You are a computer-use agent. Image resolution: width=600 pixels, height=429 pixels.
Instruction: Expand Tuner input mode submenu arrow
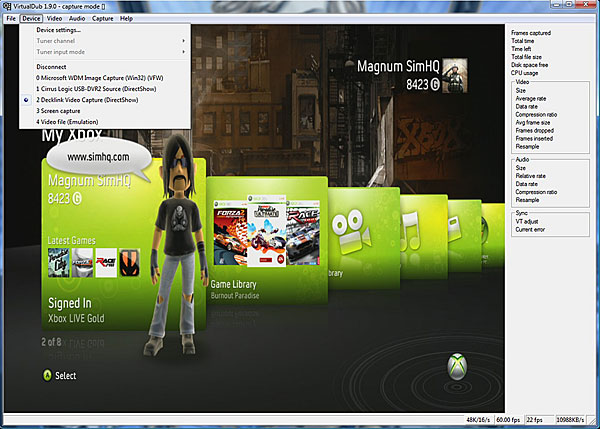[x=183, y=52]
